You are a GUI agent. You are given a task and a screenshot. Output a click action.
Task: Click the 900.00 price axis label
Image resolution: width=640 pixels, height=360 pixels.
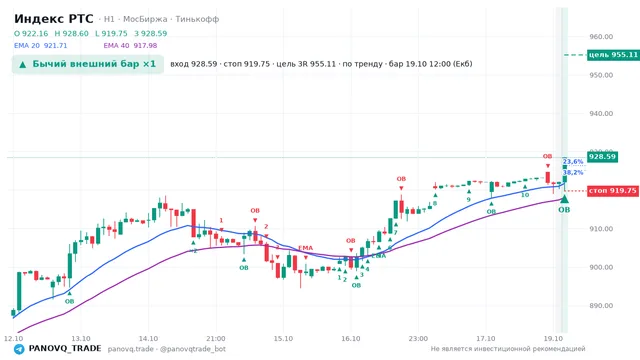(x=601, y=267)
